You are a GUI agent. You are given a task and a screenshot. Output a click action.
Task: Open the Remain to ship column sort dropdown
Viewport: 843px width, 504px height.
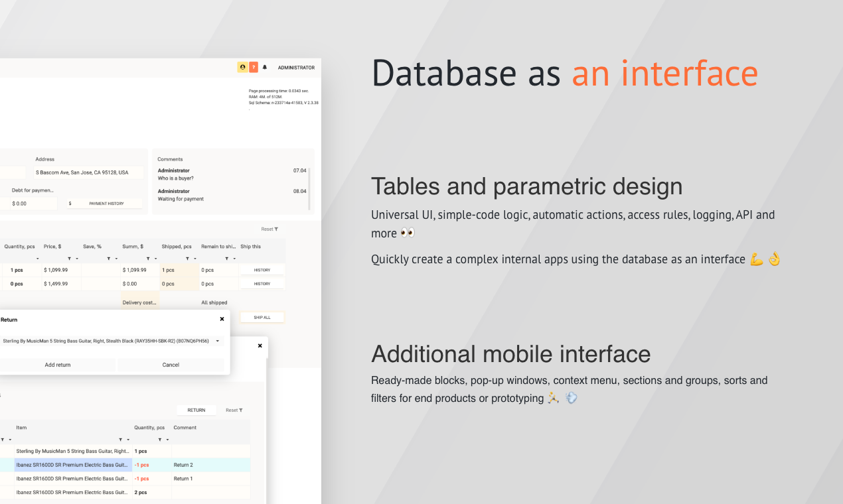[235, 259]
